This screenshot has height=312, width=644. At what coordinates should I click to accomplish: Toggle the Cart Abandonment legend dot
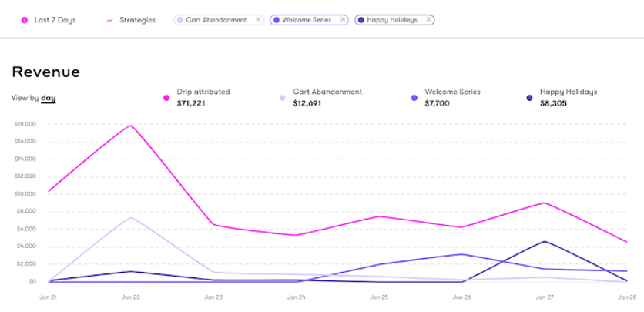coord(283,98)
